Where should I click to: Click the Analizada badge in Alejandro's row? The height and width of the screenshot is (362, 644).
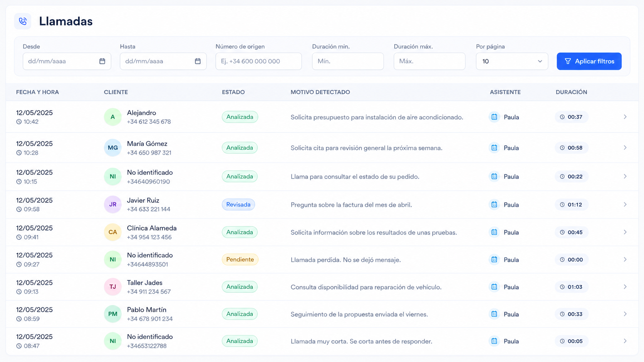(x=240, y=117)
